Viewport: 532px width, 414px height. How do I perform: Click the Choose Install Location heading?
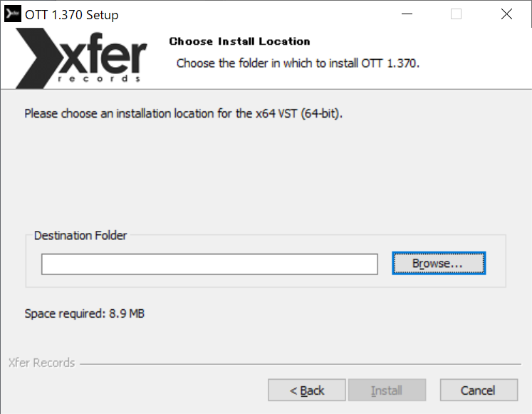click(x=239, y=41)
